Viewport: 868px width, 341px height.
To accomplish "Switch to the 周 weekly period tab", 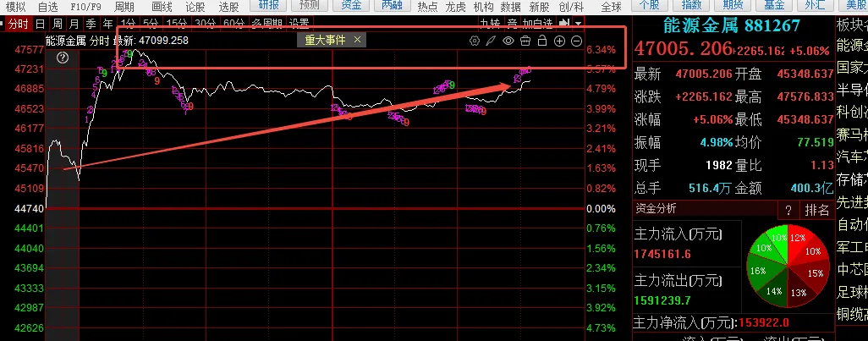I will click(57, 24).
